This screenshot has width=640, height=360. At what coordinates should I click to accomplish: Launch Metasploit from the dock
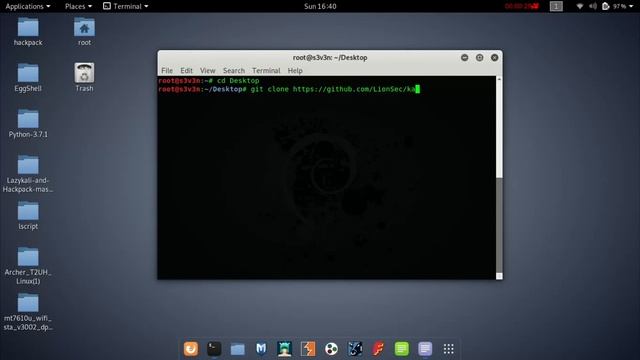(261, 349)
